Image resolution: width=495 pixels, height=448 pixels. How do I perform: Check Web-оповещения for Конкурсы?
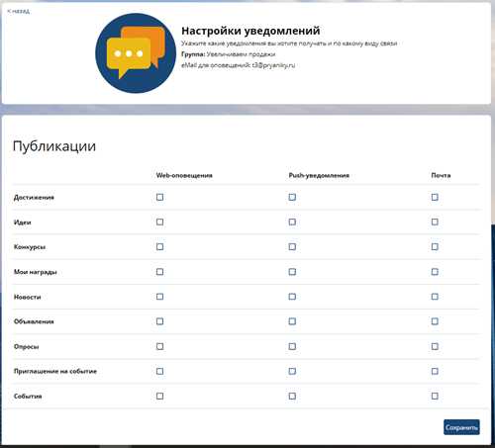click(x=159, y=246)
